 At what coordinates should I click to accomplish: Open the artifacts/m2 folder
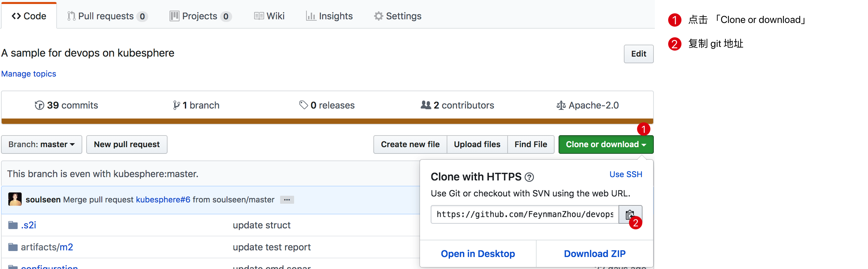47,247
